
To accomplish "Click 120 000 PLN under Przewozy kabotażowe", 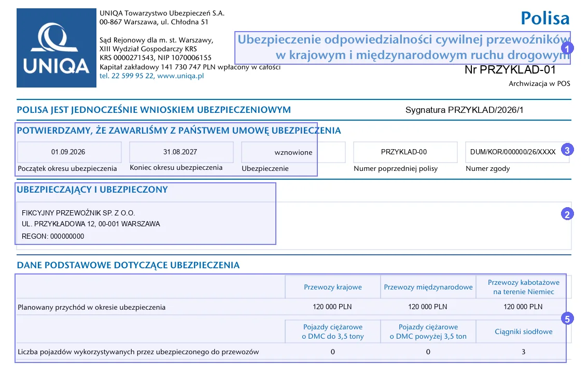I will click(x=523, y=307).
